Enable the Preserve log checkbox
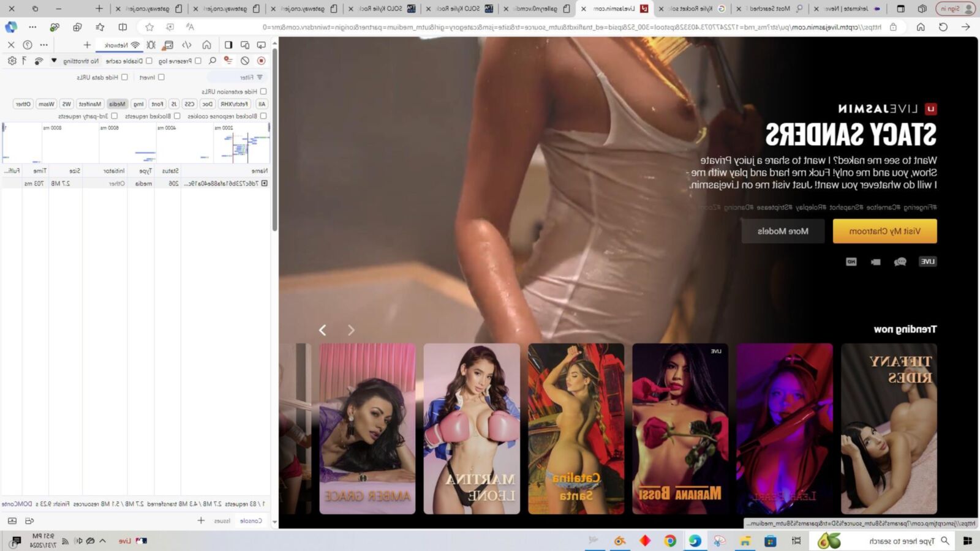 tap(198, 61)
